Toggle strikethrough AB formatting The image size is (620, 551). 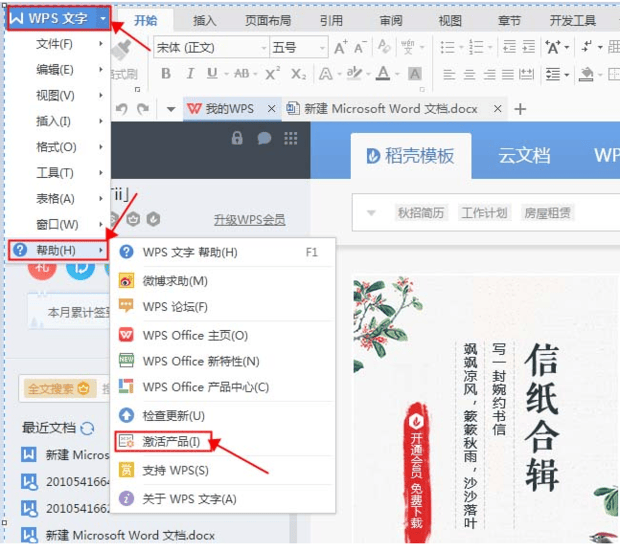click(x=242, y=74)
